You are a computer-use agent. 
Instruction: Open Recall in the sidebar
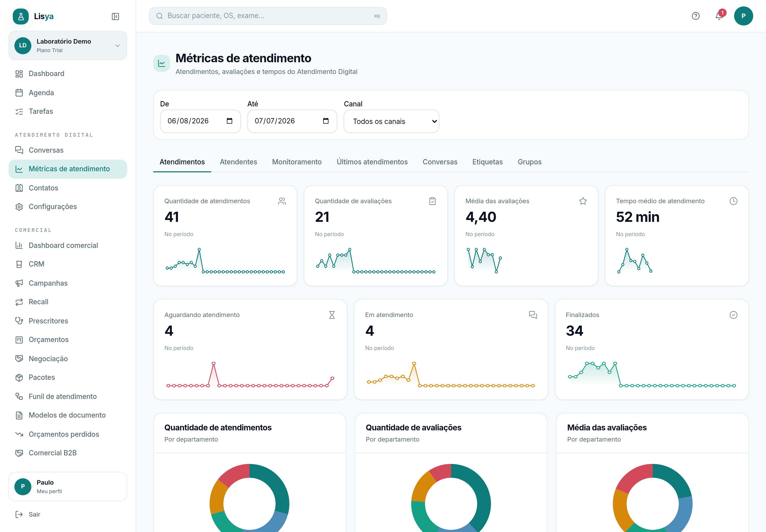click(x=68, y=302)
